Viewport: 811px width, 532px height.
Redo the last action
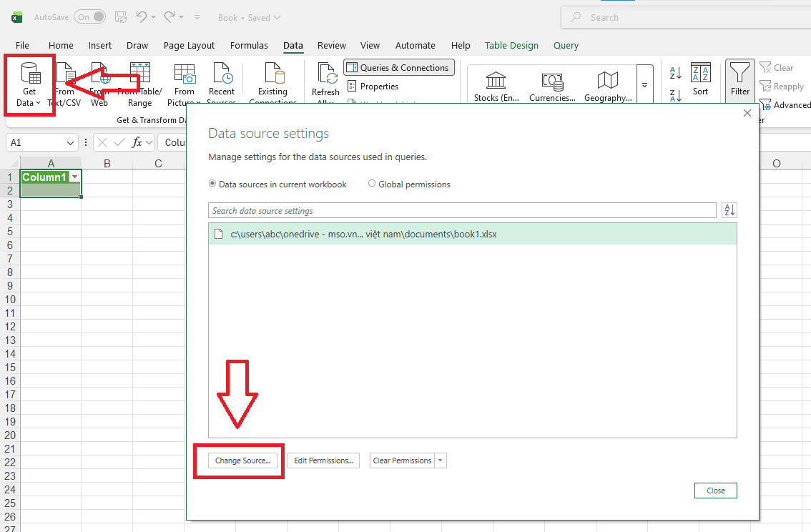169,16
